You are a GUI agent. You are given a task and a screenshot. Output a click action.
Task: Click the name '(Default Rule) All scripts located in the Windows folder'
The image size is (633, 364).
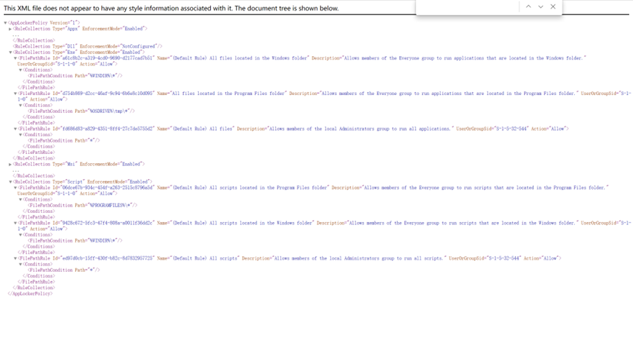point(243,223)
